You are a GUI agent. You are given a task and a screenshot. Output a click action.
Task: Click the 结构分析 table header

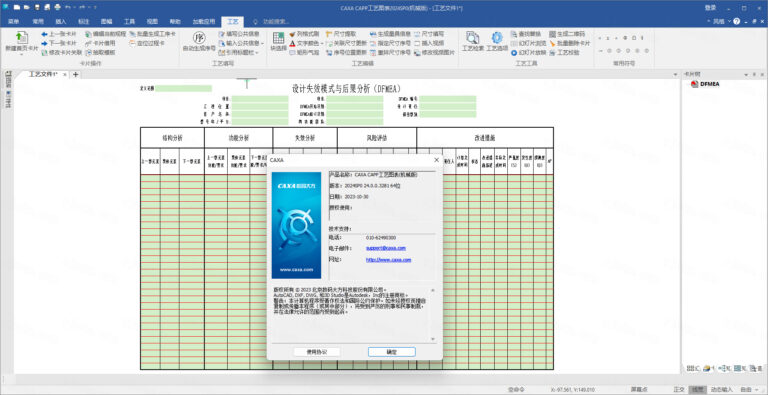(x=172, y=138)
